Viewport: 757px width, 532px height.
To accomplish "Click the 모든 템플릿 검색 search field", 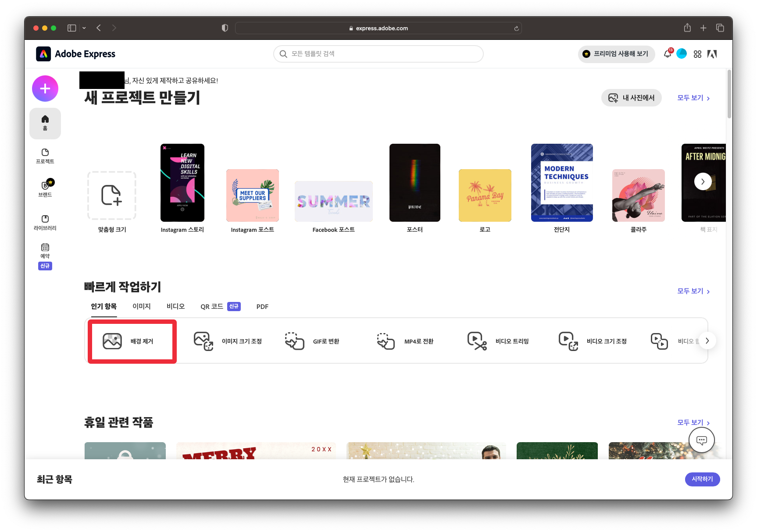I will 378,54.
